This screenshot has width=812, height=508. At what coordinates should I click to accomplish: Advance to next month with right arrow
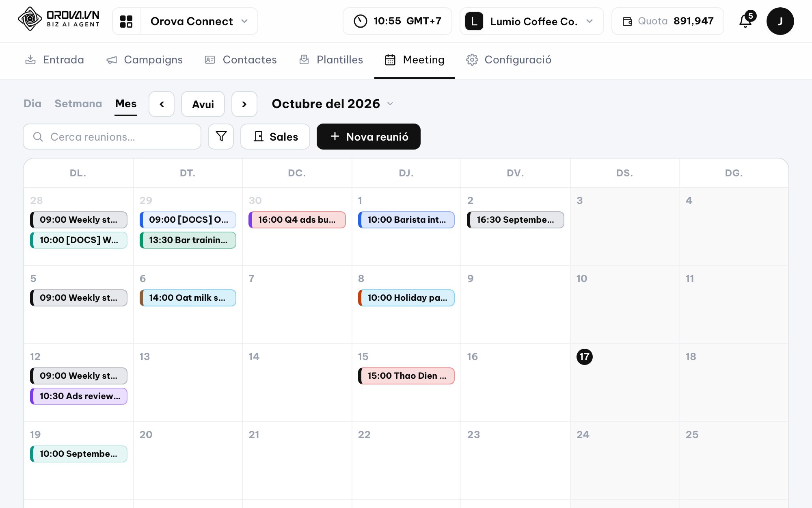click(x=244, y=104)
